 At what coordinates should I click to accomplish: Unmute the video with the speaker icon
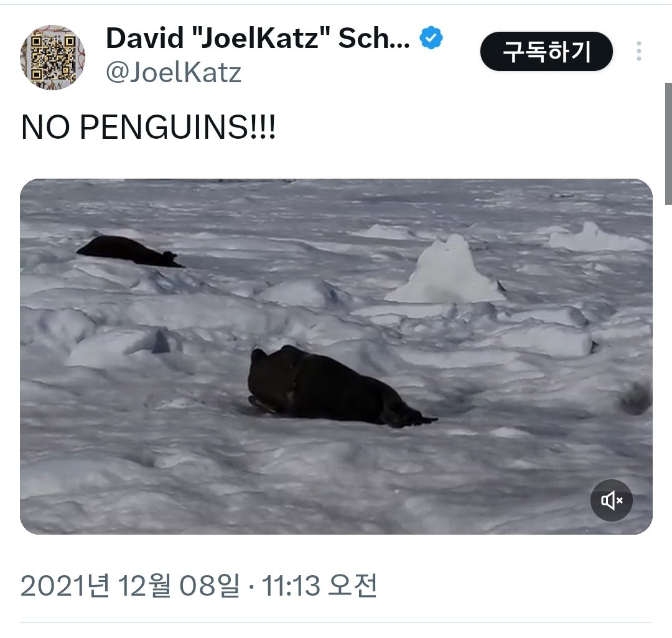(611, 500)
